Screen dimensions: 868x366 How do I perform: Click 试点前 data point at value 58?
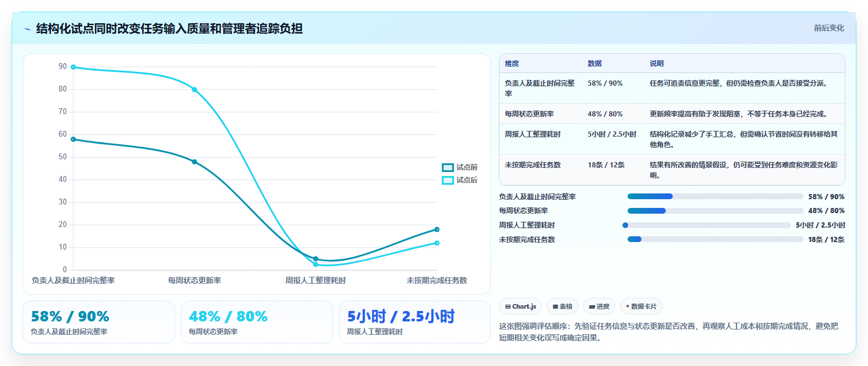73,140
